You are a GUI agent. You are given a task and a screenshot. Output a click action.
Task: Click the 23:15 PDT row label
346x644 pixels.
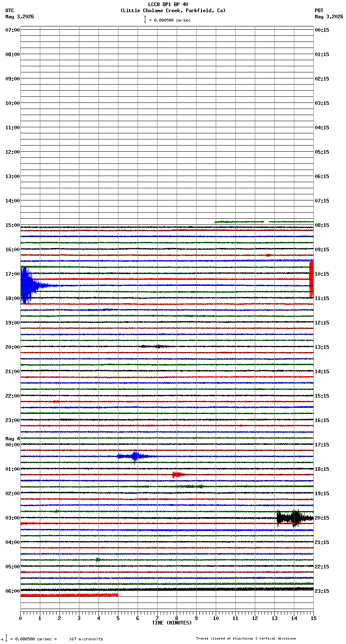click(x=322, y=591)
